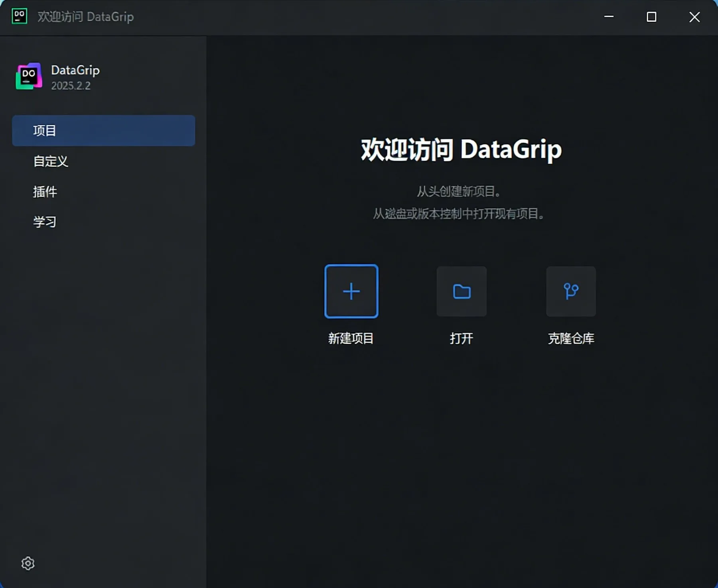This screenshot has height=588, width=718.
Task: Click the DataGrip logo in the sidebar
Action: (x=29, y=76)
